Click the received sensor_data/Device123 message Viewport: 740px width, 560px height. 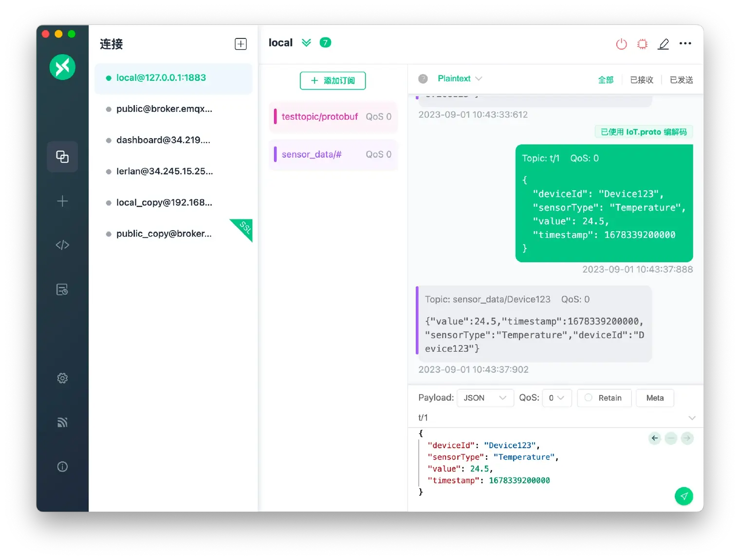(x=534, y=324)
